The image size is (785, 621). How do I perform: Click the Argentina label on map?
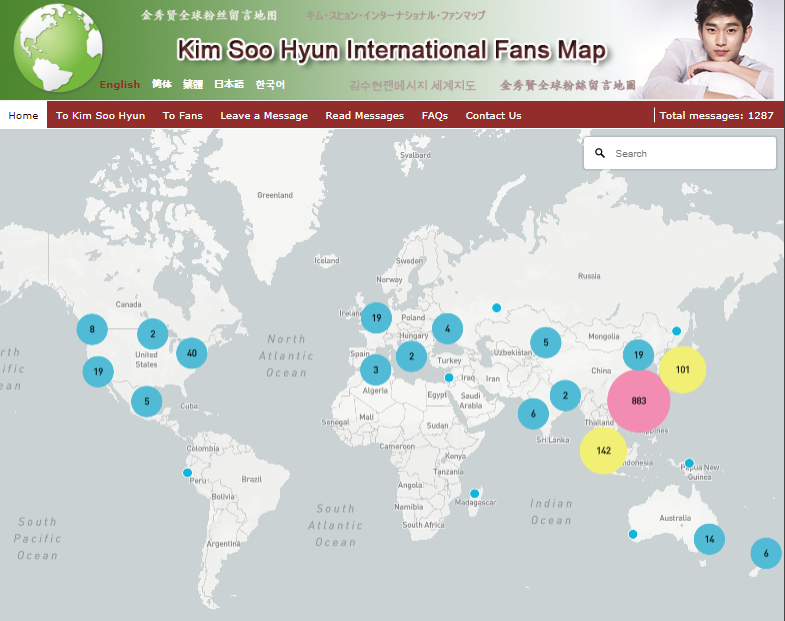point(223,543)
